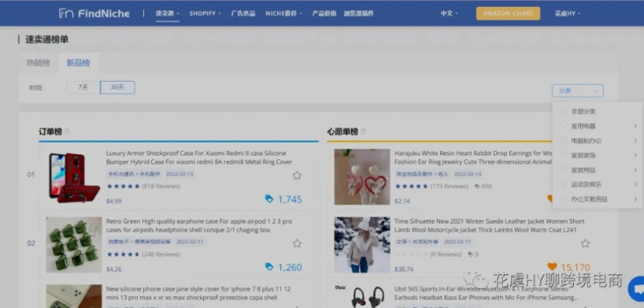Choose the 运动及娱乐 category option
The image size is (644, 308).
(x=564, y=184)
